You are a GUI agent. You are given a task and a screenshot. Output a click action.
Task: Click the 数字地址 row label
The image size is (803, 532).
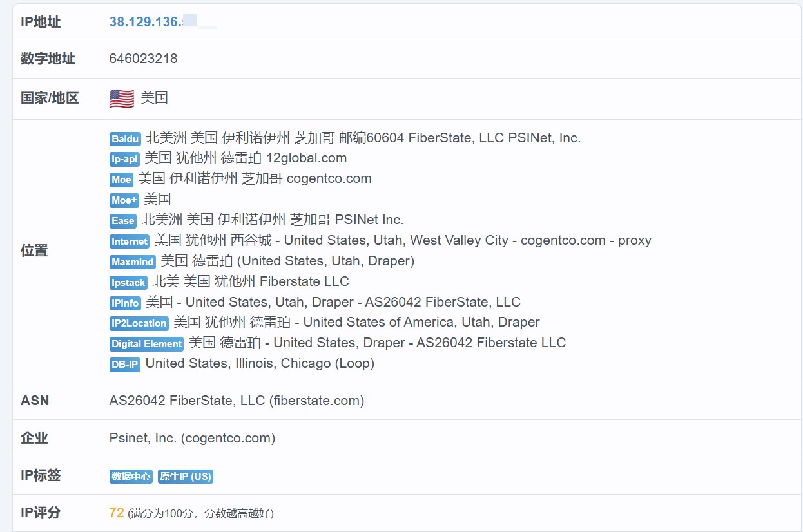(48, 59)
